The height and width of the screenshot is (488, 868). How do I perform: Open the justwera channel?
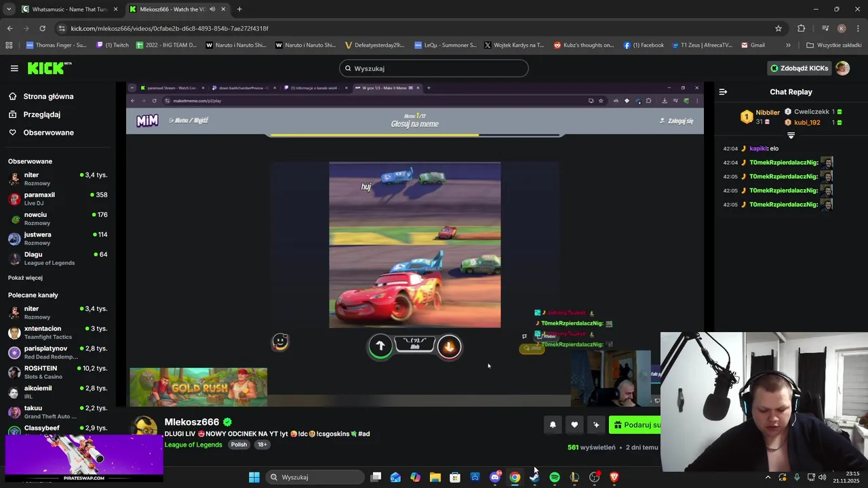coord(58,239)
